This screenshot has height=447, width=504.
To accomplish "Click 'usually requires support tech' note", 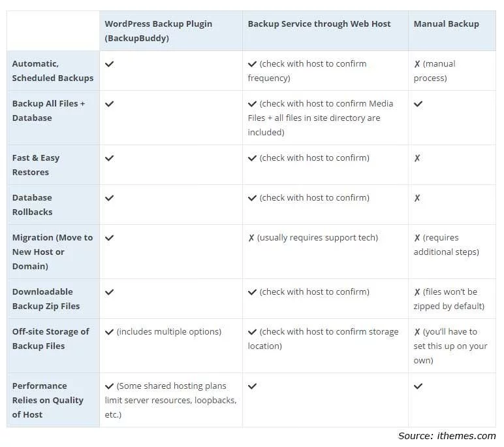I will 317,238.
